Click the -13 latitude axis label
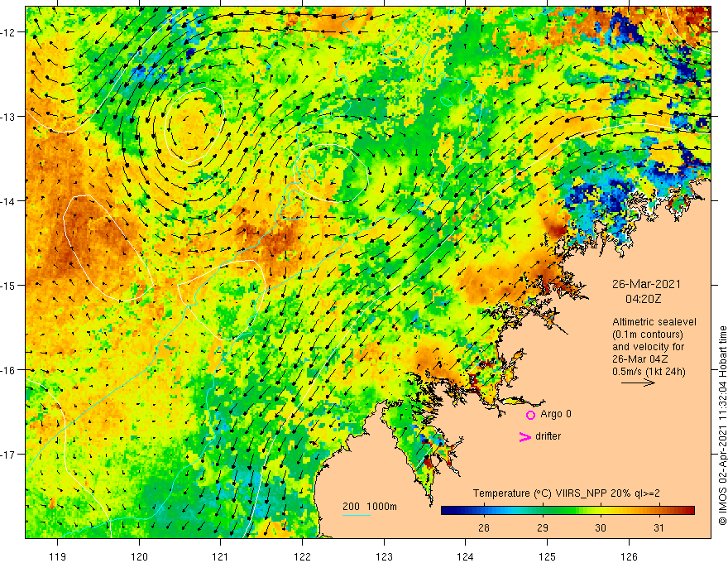 [8, 117]
